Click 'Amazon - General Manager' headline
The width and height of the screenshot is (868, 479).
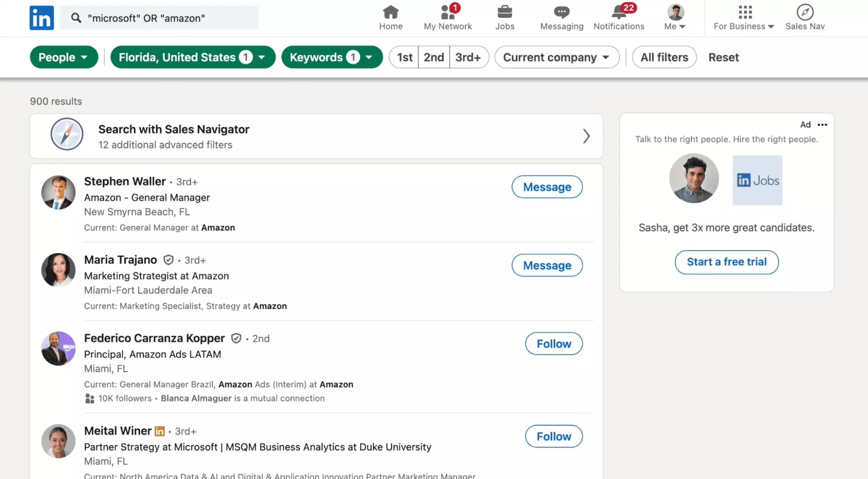click(147, 198)
